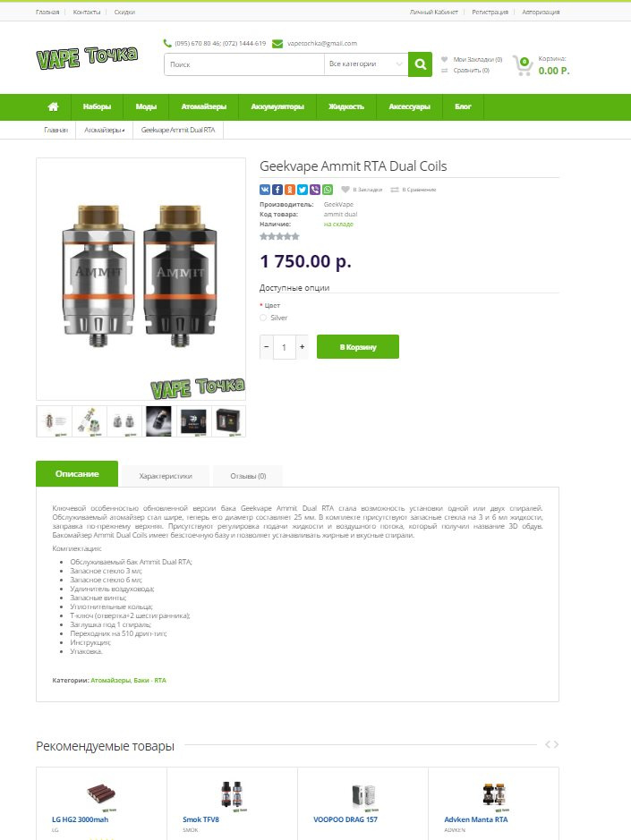Expand the Атомайзеры breadcrumb dropdown
Viewport: 631px width, 840px height.
point(105,131)
